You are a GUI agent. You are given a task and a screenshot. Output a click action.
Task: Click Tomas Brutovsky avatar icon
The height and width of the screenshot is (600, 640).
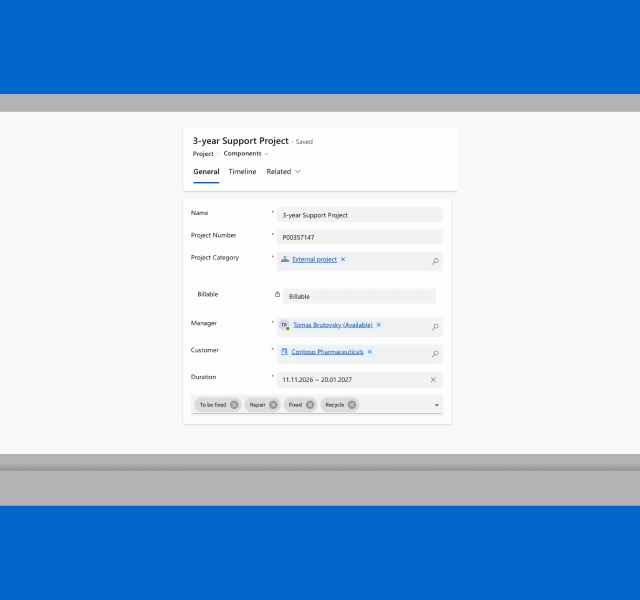pos(284,325)
